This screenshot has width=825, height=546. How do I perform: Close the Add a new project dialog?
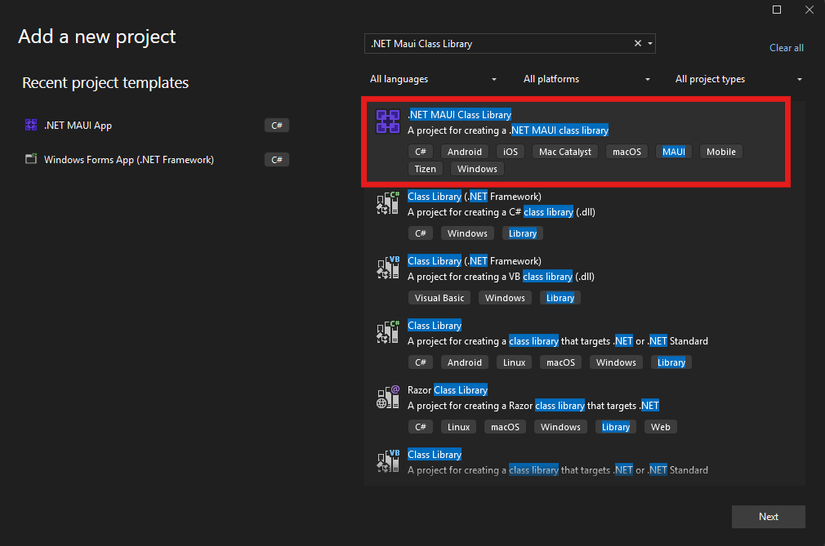[x=809, y=9]
